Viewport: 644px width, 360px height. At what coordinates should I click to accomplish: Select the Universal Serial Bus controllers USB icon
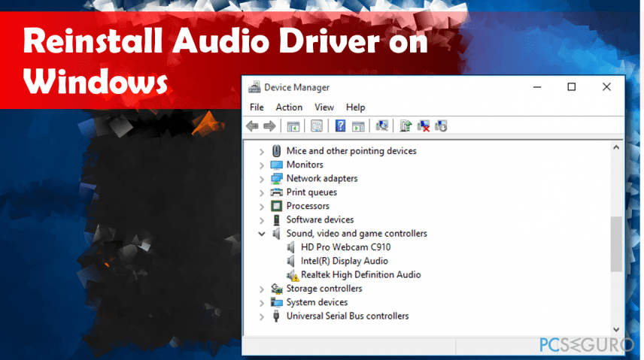click(x=276, y=316)
